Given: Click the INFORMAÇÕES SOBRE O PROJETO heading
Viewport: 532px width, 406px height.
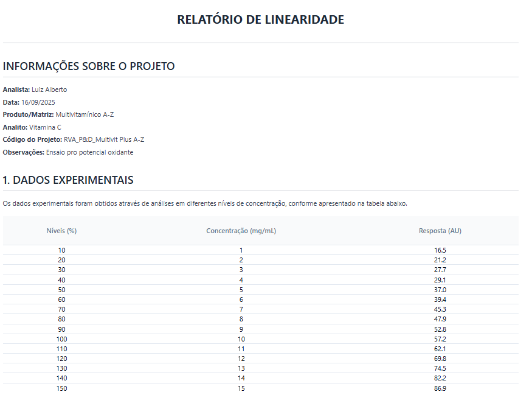Looking at the screenshot, I should coord(89,66).
